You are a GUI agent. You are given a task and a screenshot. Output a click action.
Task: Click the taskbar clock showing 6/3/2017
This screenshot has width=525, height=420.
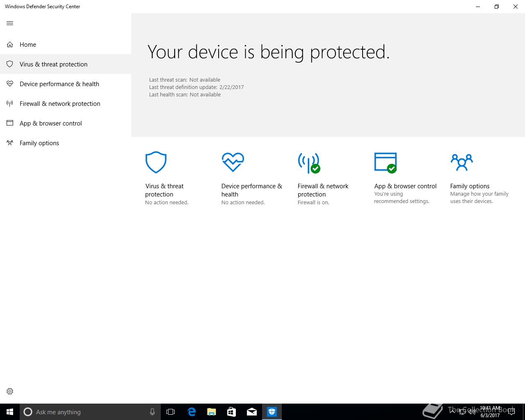(490, 412)
